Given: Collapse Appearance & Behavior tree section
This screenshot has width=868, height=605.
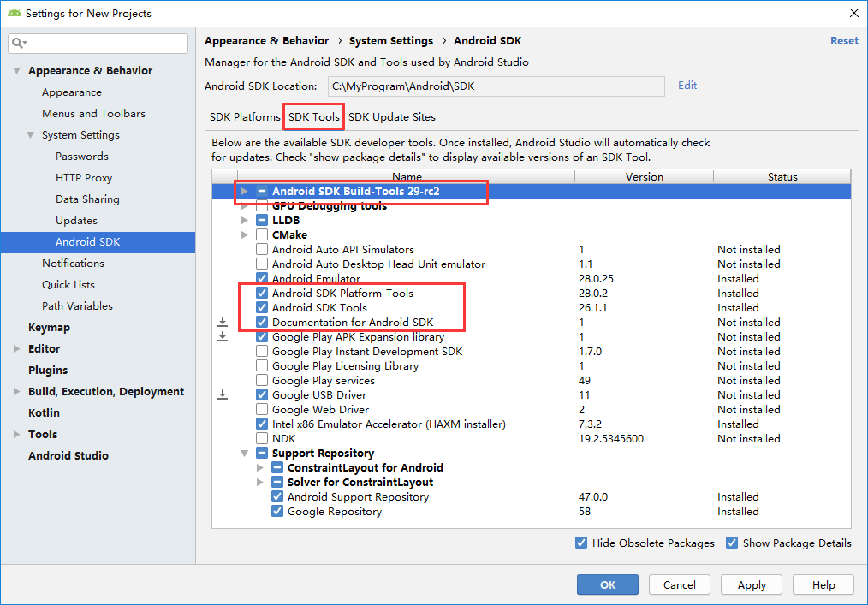Looking at the screenshot, I should click(x=16, y=71).
